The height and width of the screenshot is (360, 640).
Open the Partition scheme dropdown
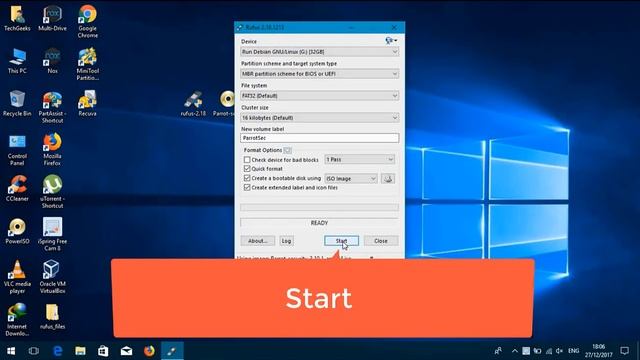coord(320,74)
